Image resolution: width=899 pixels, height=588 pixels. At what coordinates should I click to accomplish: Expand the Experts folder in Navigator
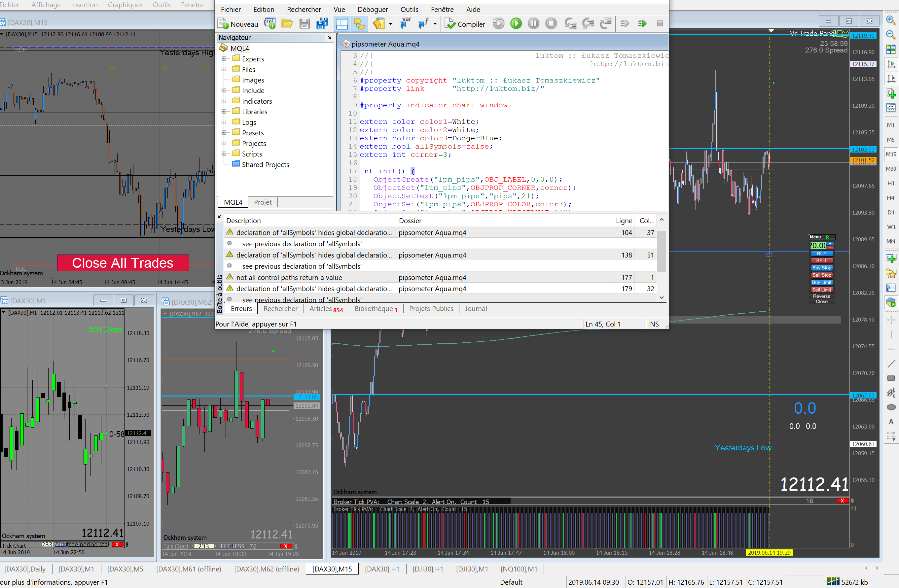[x=224, y=59]
